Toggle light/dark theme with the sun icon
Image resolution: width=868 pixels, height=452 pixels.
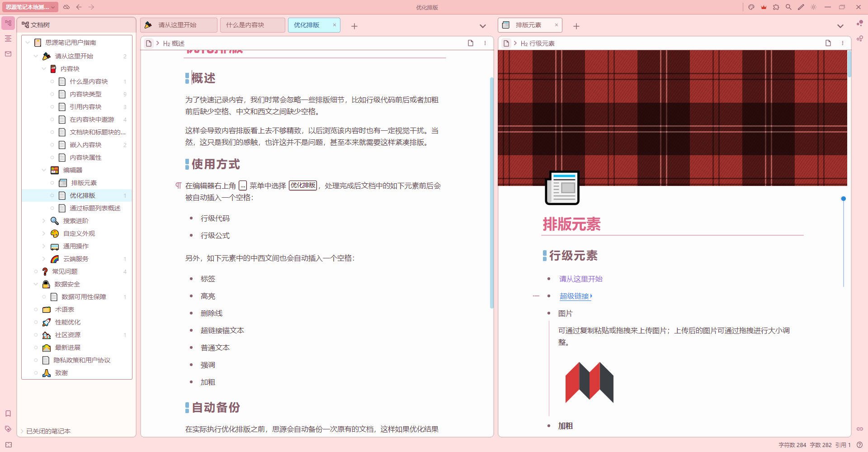(813, 7)
